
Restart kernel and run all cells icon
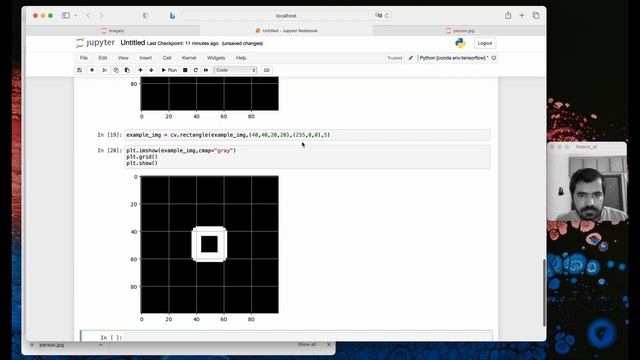pyautogui.click(x=206, y=70)
